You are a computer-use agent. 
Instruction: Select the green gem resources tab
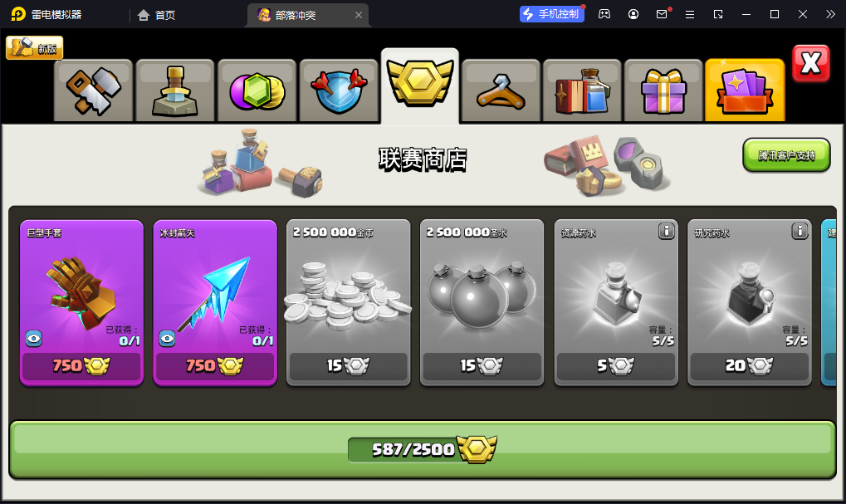[x=257, y=91]
